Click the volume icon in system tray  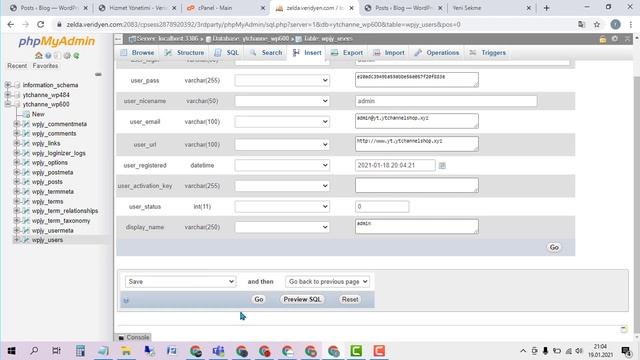click(579, 351)
